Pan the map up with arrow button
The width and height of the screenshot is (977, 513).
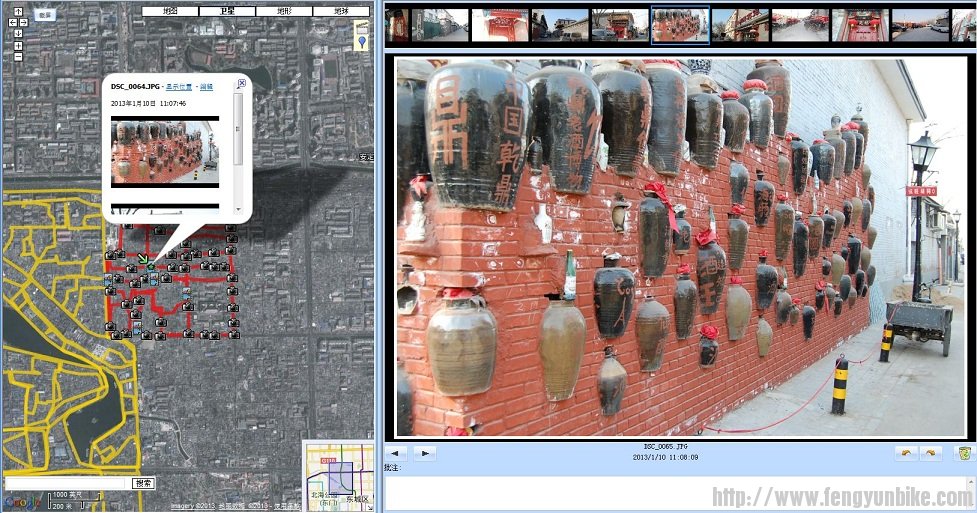coord(18,11)
